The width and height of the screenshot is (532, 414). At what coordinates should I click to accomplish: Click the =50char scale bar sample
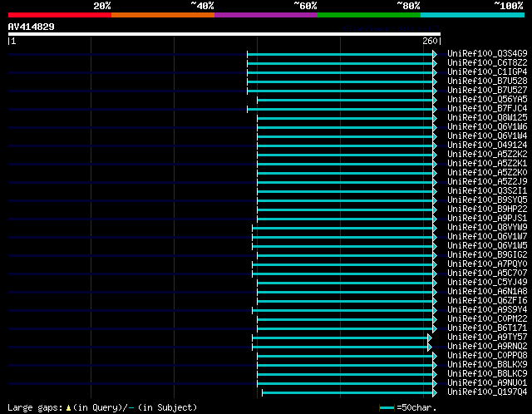tap(387, 407)
